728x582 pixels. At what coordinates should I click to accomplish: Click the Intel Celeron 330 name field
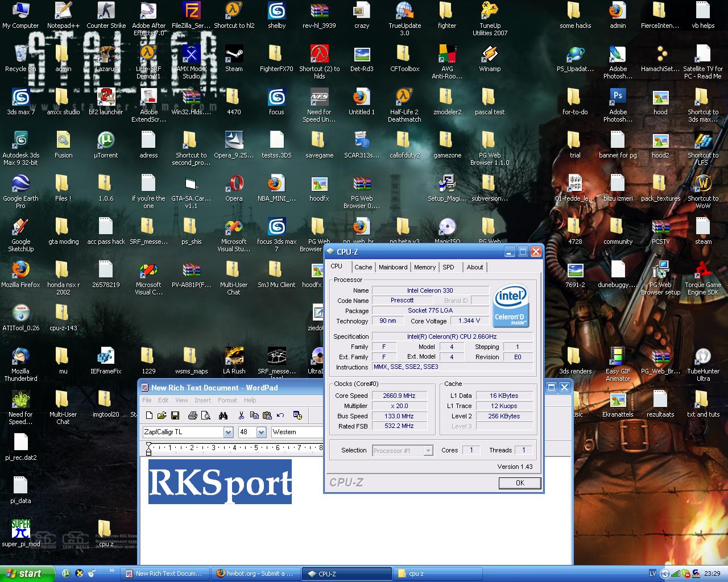(x=430, y=290)
